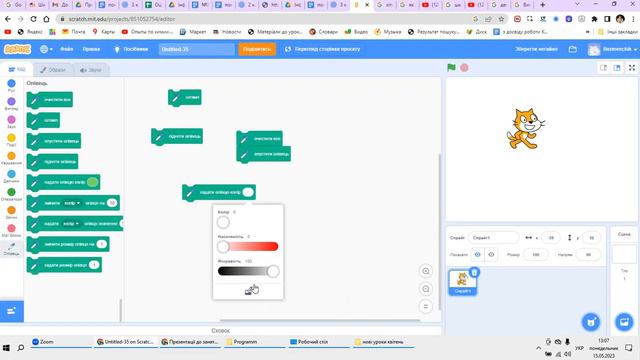Click stamp block in workspace
Screen dimensions: 640x360
[x=185, y=98]
